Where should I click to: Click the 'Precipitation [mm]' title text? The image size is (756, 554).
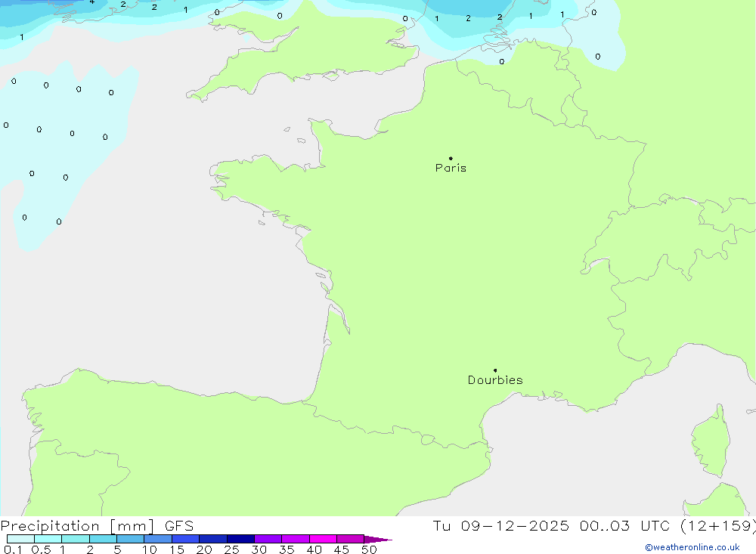click(77, 526)
